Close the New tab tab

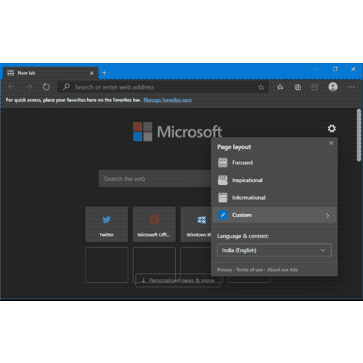(x=92, y=73)
